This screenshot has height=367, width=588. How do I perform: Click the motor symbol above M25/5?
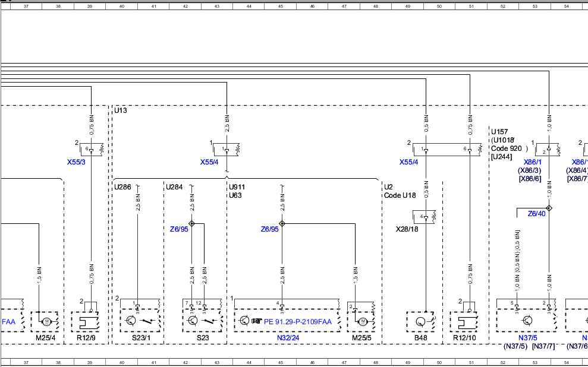tap(363, 321)
